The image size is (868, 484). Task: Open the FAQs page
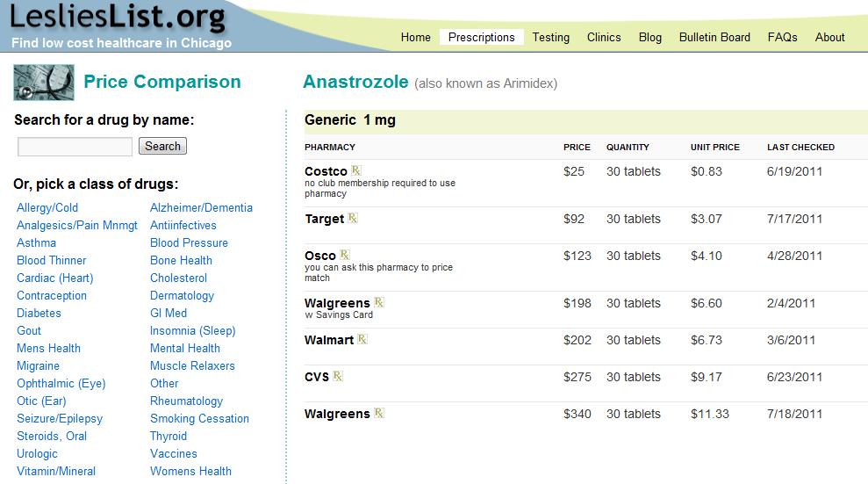point(782,37)
